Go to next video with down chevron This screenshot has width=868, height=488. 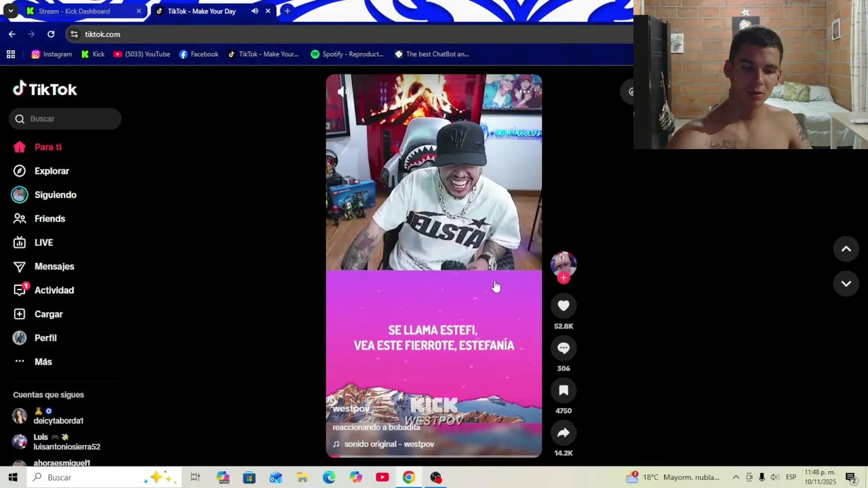(846, 283)
